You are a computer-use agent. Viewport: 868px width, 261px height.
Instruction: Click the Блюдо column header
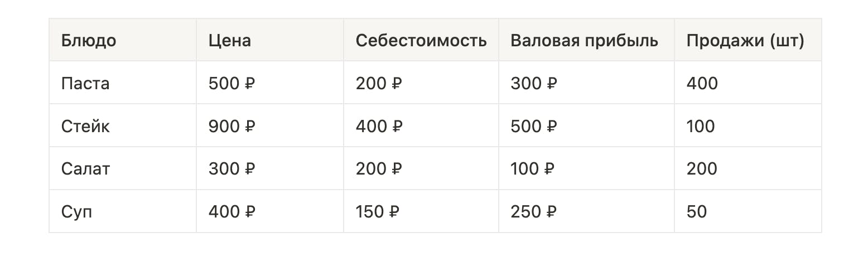point(89,41)
